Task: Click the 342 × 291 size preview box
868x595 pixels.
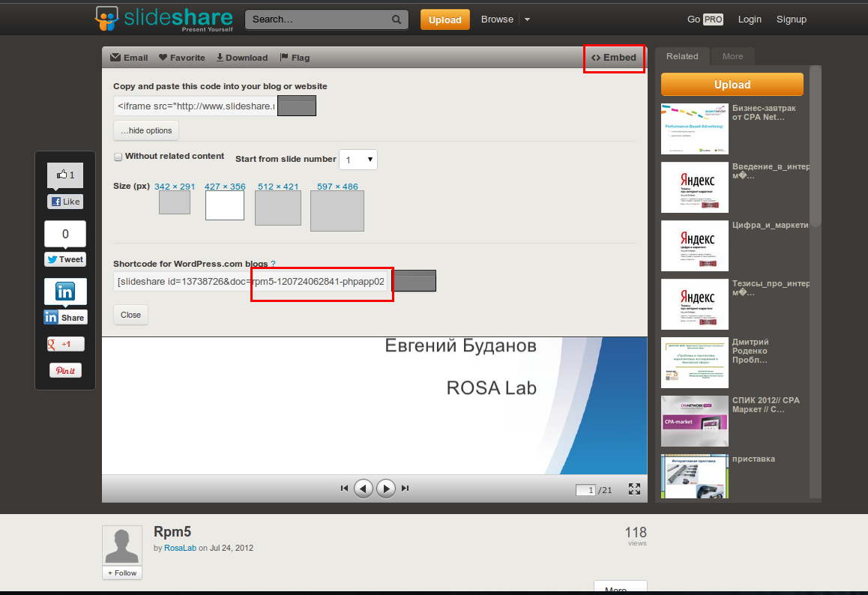Action: (x=175, y=202)
